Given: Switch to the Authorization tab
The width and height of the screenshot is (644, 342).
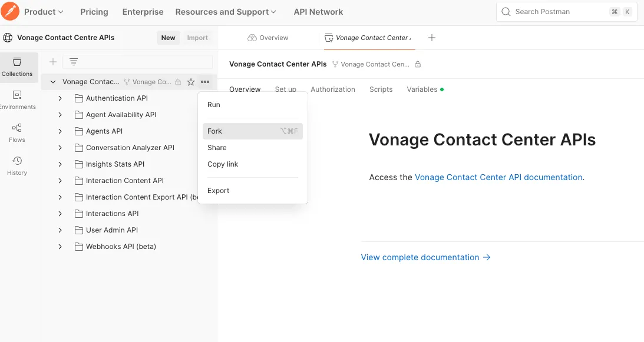Looking at the screenshot, I should pos(333,89).
